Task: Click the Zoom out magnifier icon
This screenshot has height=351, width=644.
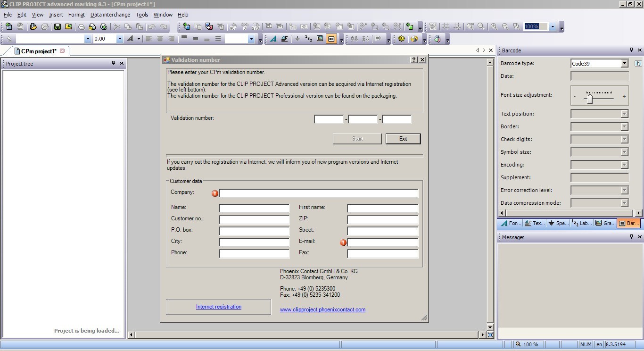Action: 505,27
